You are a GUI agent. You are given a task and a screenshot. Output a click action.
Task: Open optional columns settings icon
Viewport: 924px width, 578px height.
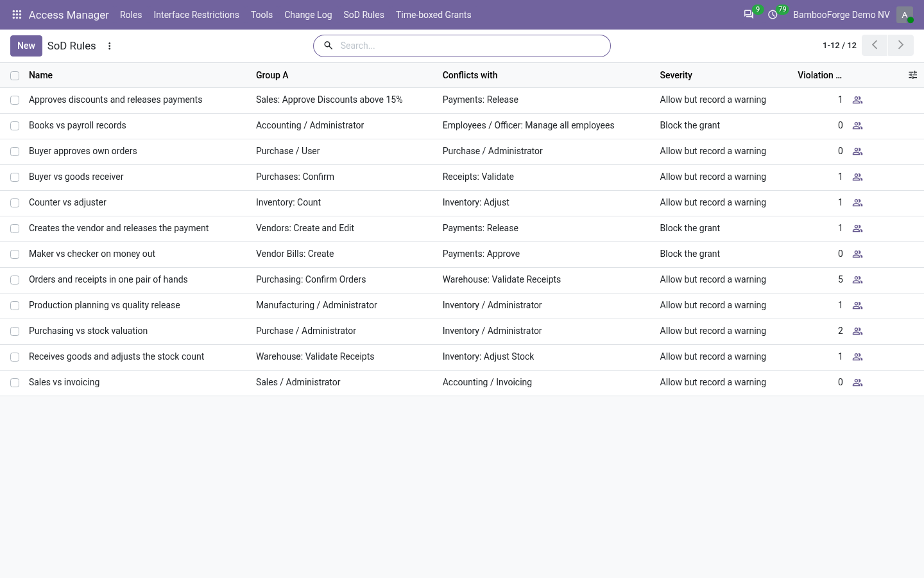pyautogui.click(x=913, y=75)
